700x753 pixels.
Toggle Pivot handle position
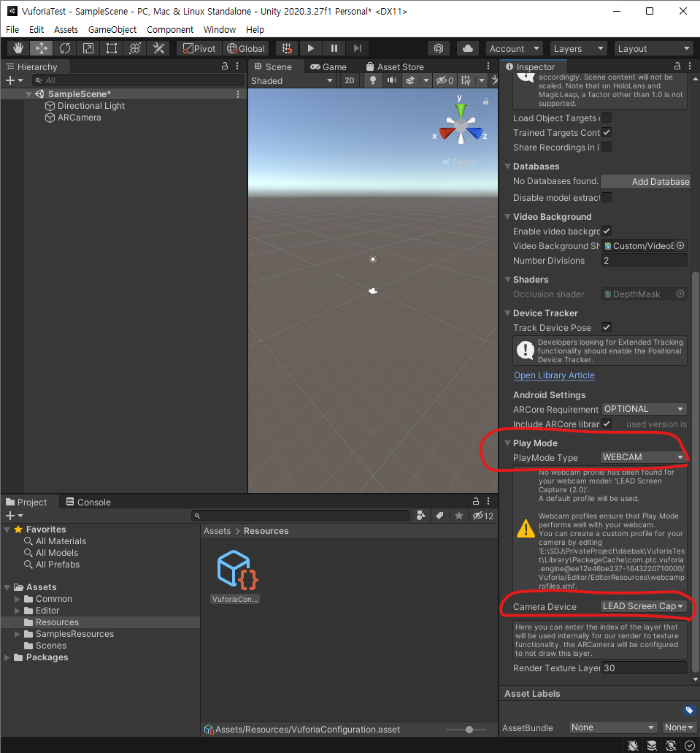[199, 48]
